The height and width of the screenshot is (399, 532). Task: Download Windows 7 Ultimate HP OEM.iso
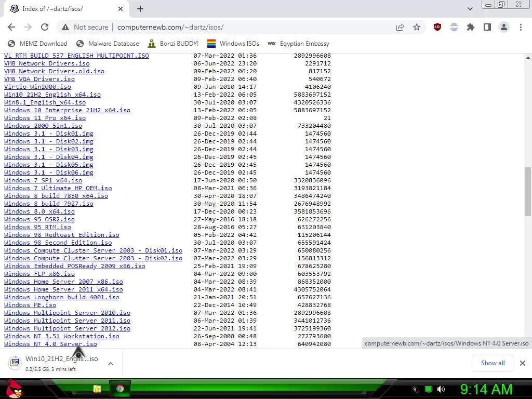pos(58,188)
